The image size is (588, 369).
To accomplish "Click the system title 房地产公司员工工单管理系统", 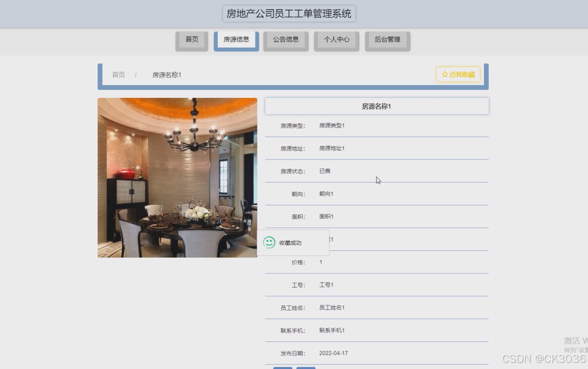I will point(289,14).
